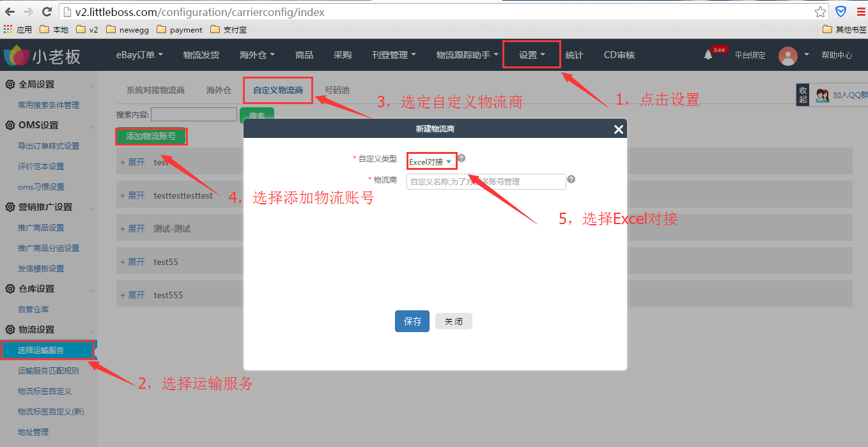Click the 添加物流账号 button
The image size is (868, 447).
pyautogui.click(x=151, y=136)
